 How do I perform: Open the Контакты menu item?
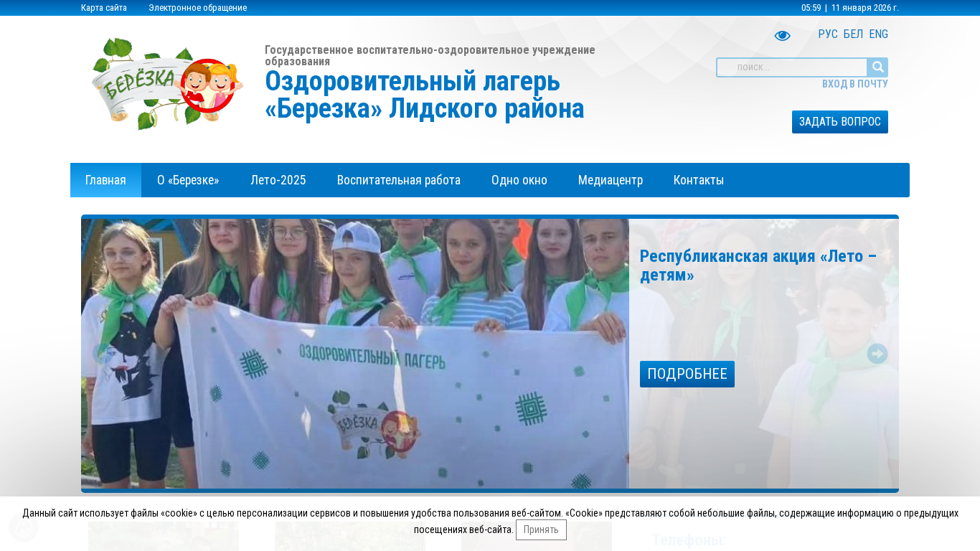click(699, 180)
